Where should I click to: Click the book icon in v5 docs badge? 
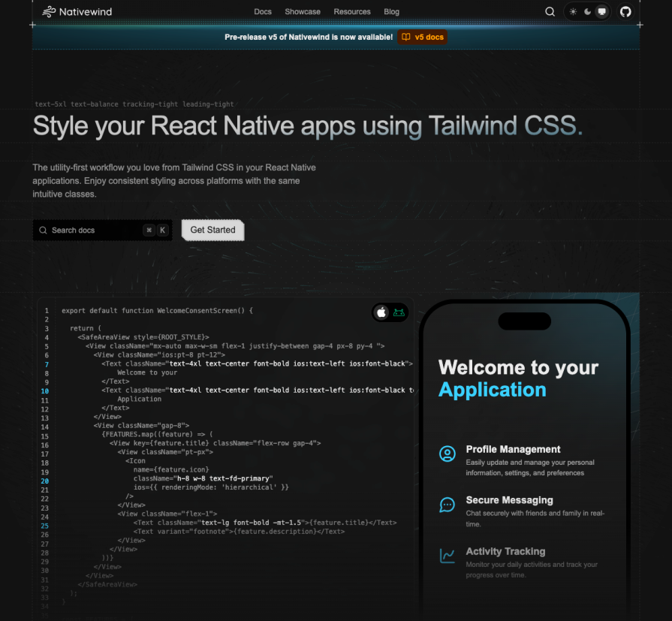tap(405, 37)
